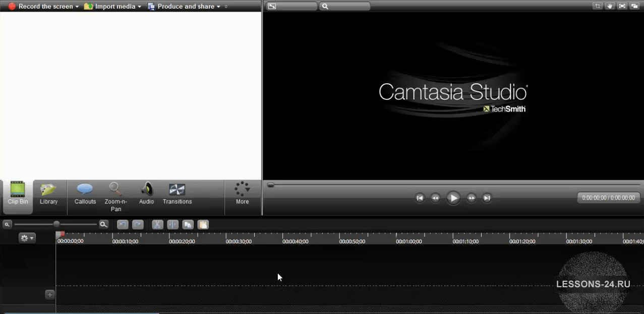Click the Copy icon in timeline toolbar

pyautogui.click(x=188, y=225)
